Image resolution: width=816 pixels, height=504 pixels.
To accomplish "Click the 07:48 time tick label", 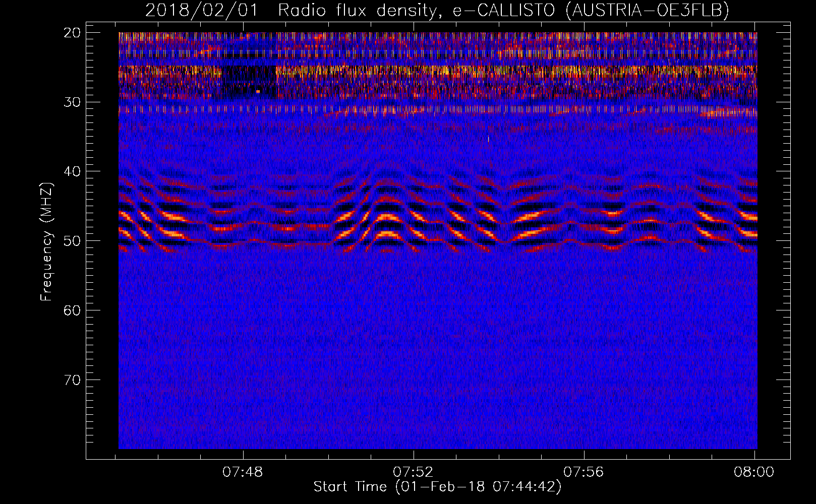I will click(243, 472).
